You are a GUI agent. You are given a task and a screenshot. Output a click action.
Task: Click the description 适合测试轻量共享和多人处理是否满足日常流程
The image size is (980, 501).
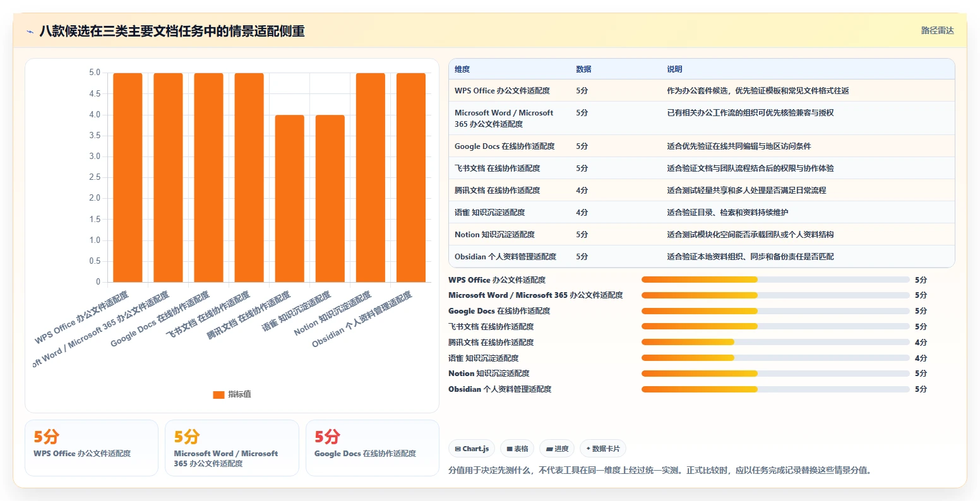(x=746, y=191)
